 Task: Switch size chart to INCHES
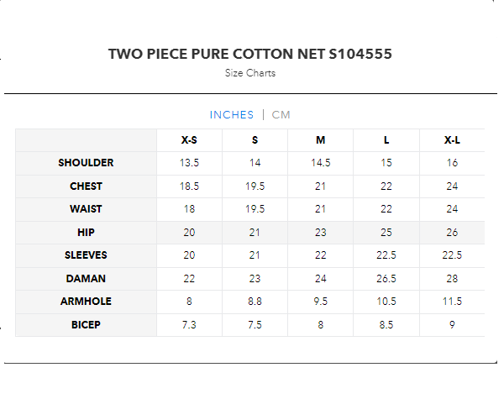231,115
